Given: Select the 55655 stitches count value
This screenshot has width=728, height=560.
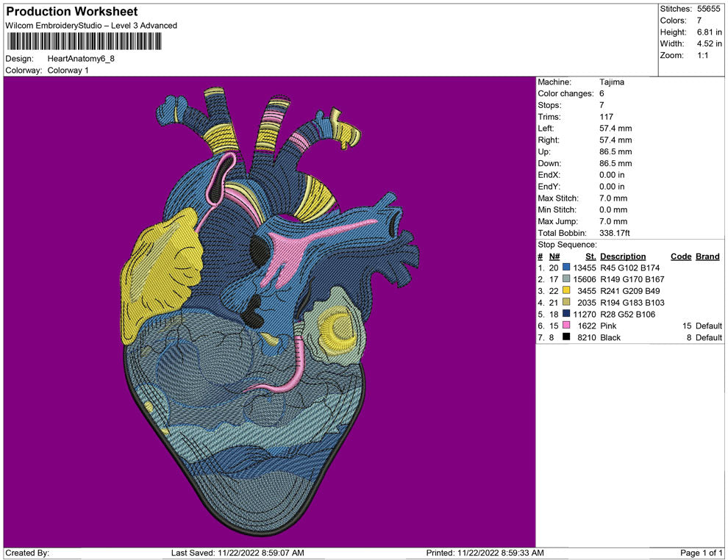Looking at the screenshot, I should [x=709, y=9].
